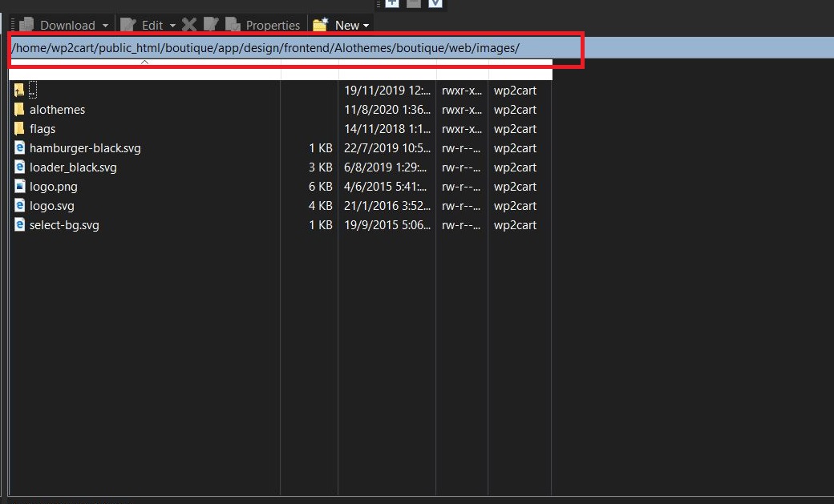Select the logo.png file
The width and height of the screenshot is (834, 504).
point(53,187)
